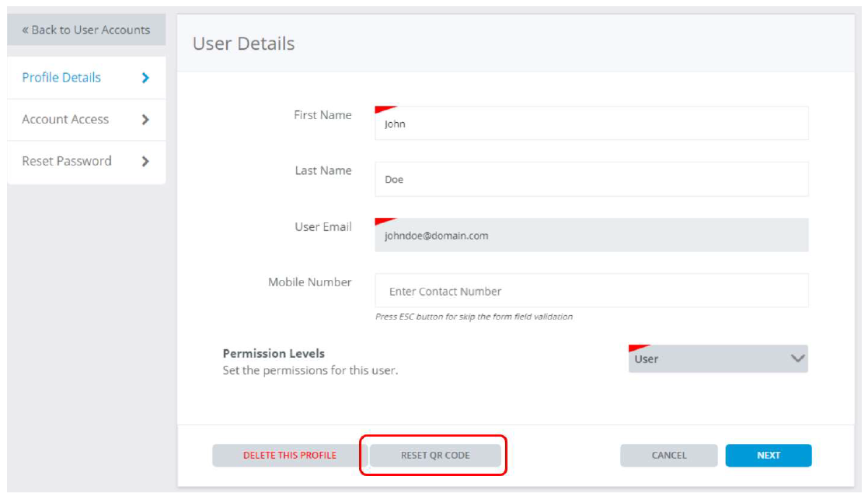
Task: Click the chevron arrow beside Reset Password
Action: [145, 162]
